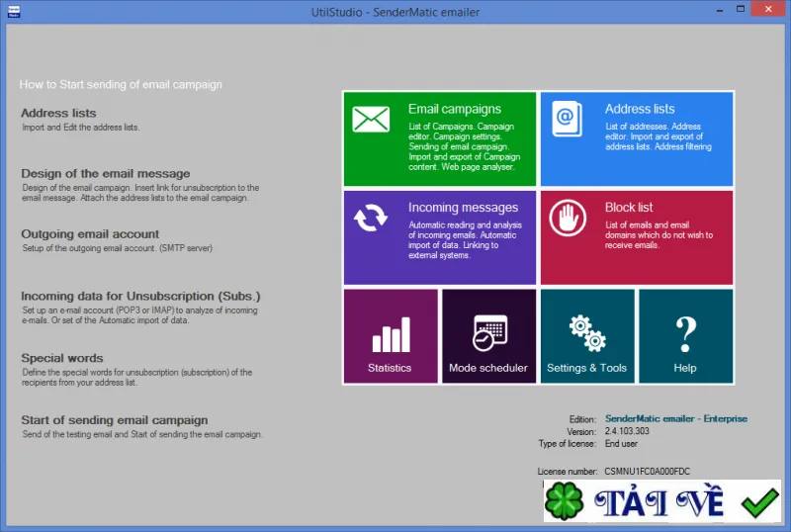Open the Address lists how-to step
The image size is (791, 532).
[58, 113]
